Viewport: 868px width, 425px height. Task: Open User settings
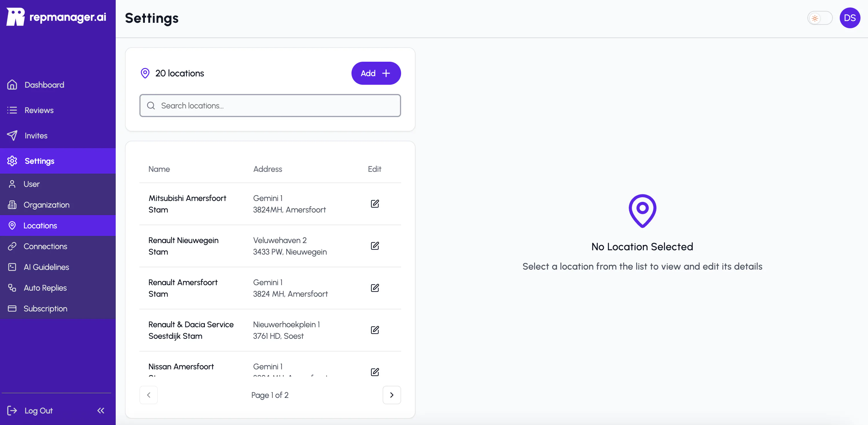[x=58, y=184]
